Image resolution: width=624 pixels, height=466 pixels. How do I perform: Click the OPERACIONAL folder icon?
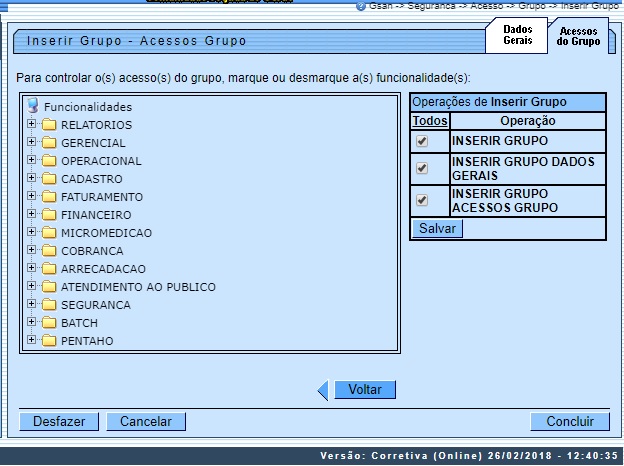tap(49, 161)
